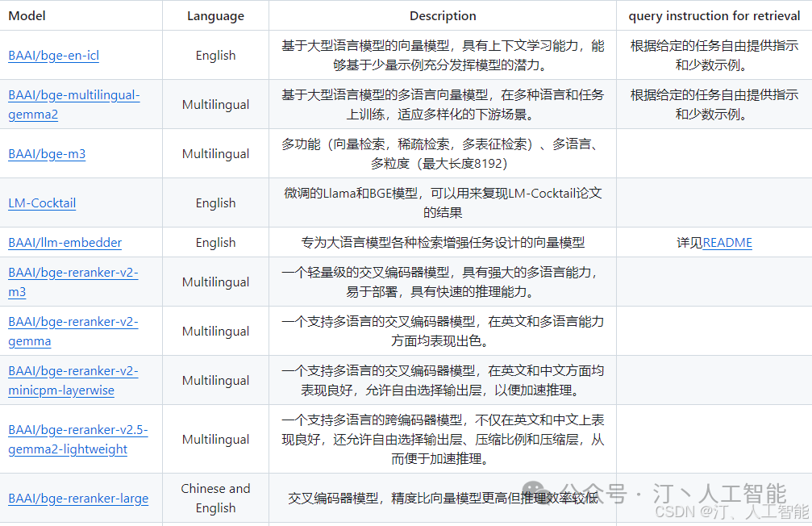Click Multilingual cell in bge-reranker-v2-m3 row
Screen dimensions: 812x526
215,282
